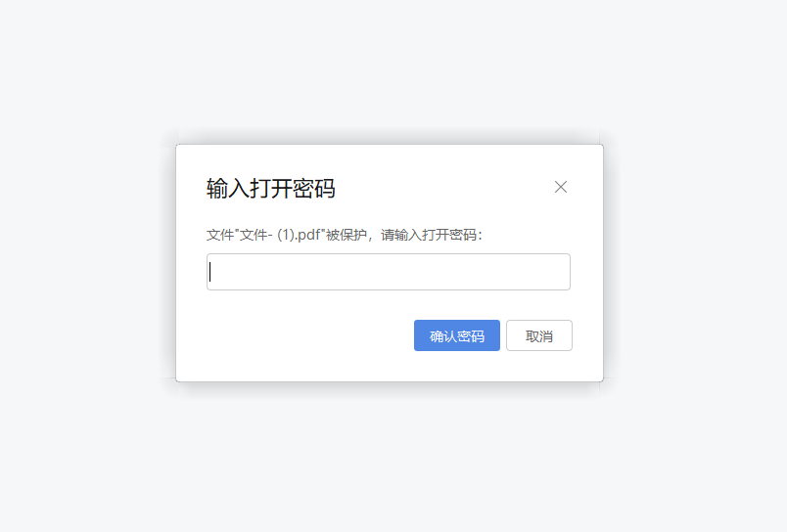Click the 请输入打开密码 label text
Viewport: 787px width, 532px height.
(431, 235)
